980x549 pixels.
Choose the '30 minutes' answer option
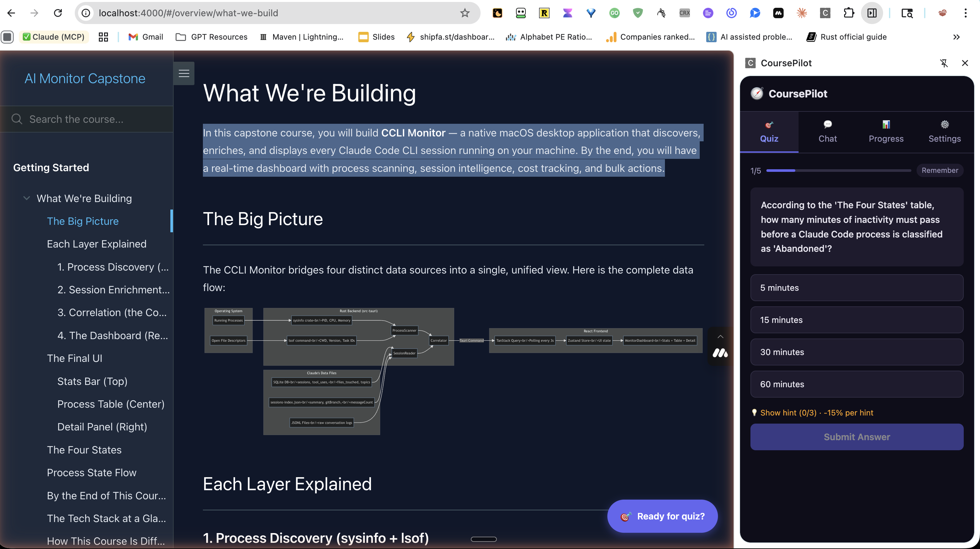pos(856,352)
